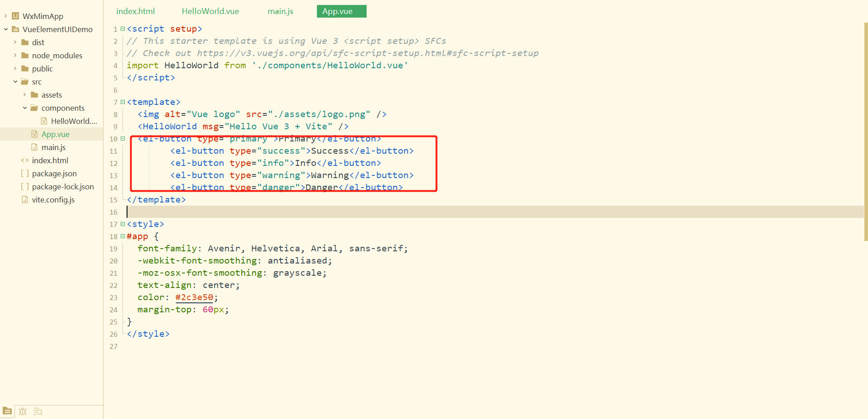The image size is (868, 419).
Task: Switch to the HelloWorld.vue editor tab
Action: point(210,11)
